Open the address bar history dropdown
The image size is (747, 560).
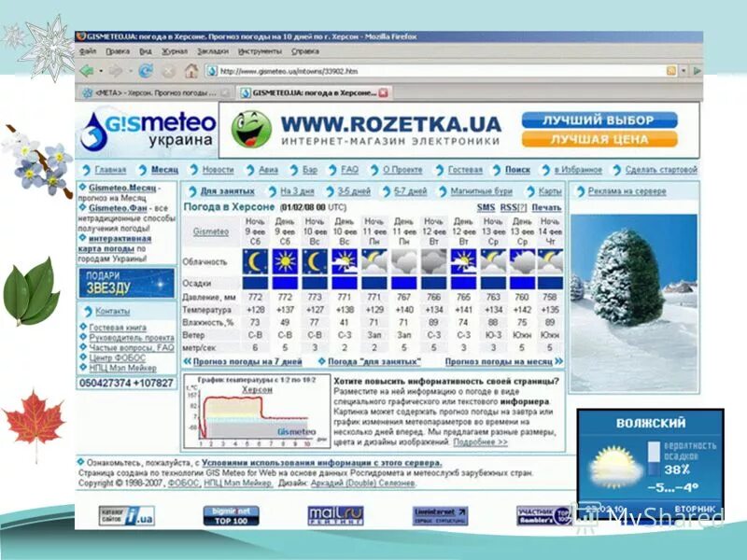(684, 71)
